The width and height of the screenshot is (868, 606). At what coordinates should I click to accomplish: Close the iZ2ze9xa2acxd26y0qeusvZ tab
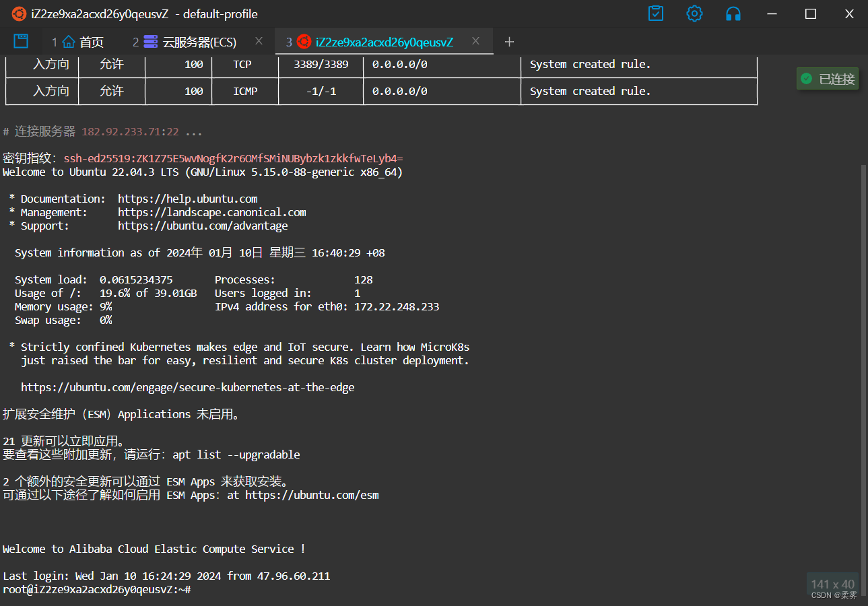pyautogui.click(x=475, y=42)
